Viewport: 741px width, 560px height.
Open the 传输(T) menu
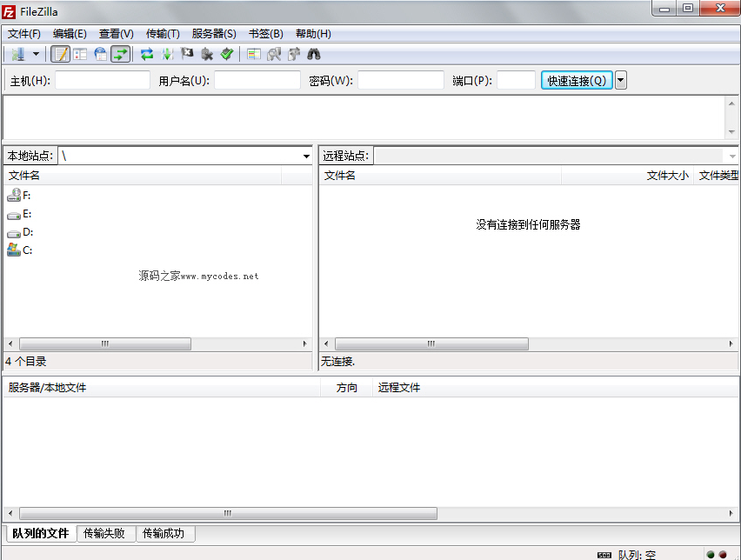163,34
